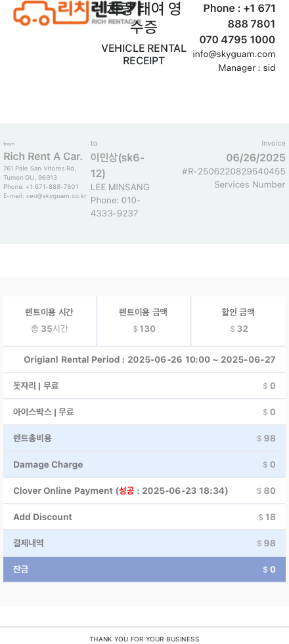The width and height of the screenshot is (289, 644).
Task: Click the 렌트이용 시간 총 35시간 cell
Action: [49, 321]
